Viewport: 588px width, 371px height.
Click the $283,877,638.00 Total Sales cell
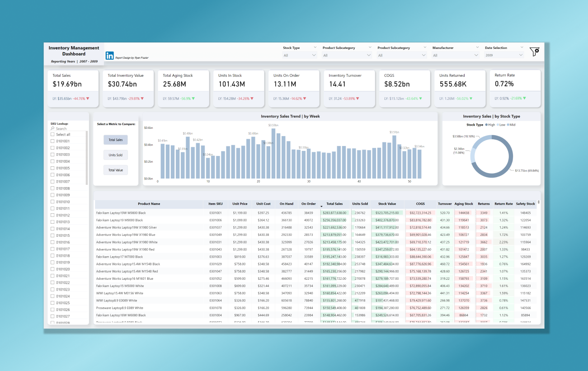pyautogui.click(x=334, y=212)
